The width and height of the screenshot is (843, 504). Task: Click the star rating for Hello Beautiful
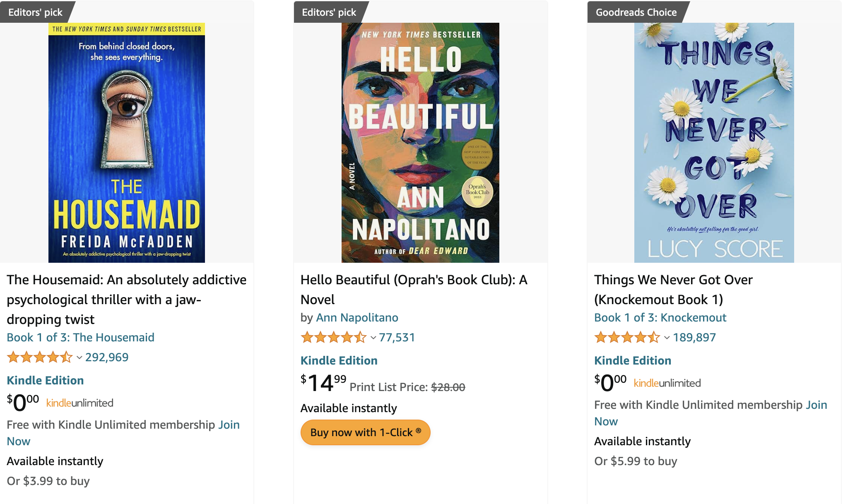pyautogui.click(x=333, y=338)
